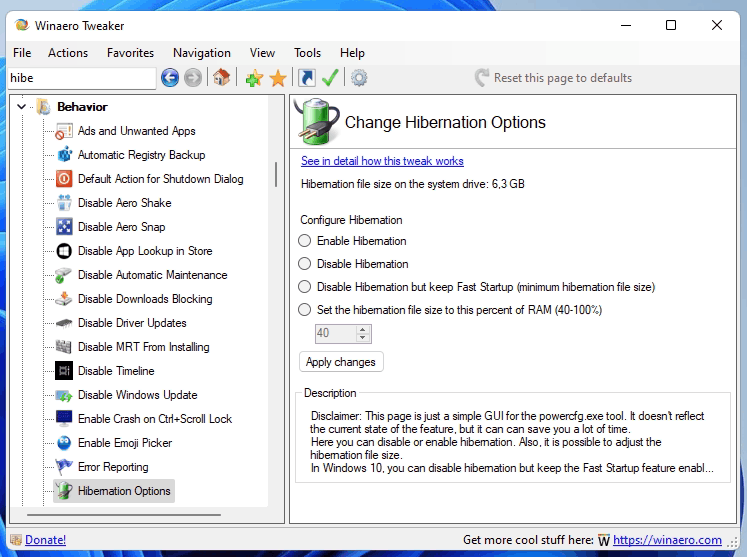Screen dimensions: 747x557
Task: Select the Enable Emoji Picker text row
Action: tap(125, 443)
